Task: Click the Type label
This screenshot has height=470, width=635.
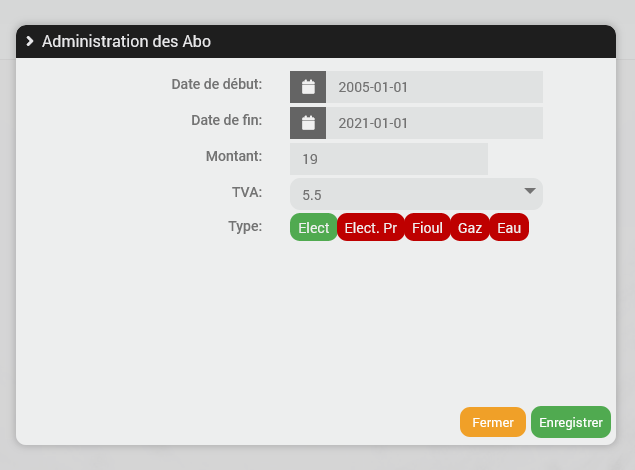Action: pos(244,226)
